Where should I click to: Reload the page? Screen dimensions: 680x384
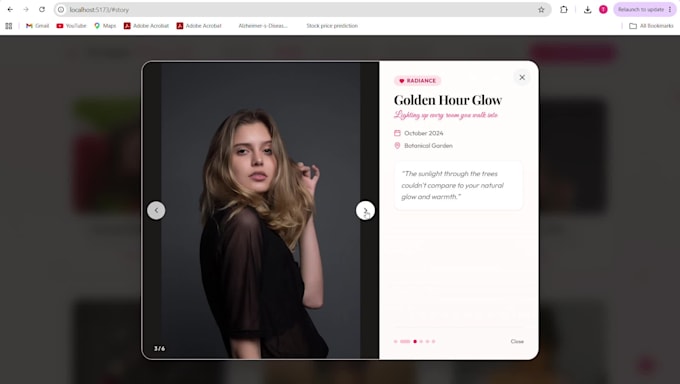(42, 10)
